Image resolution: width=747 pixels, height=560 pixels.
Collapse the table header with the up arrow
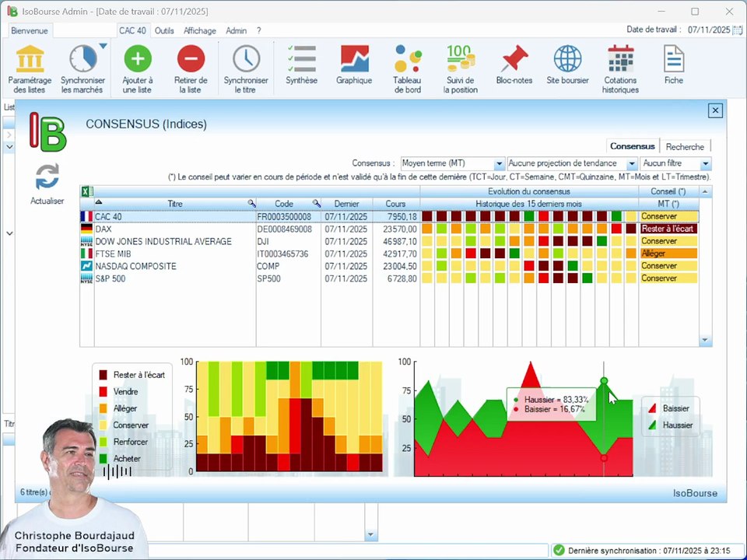click(705, 191)
